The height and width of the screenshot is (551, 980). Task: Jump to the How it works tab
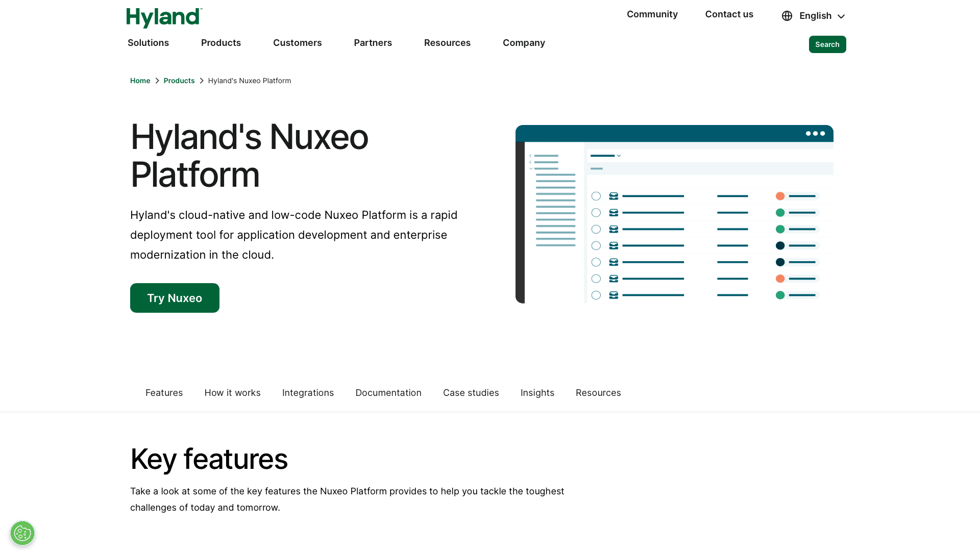pyautogui.click(x=232, y=393)
